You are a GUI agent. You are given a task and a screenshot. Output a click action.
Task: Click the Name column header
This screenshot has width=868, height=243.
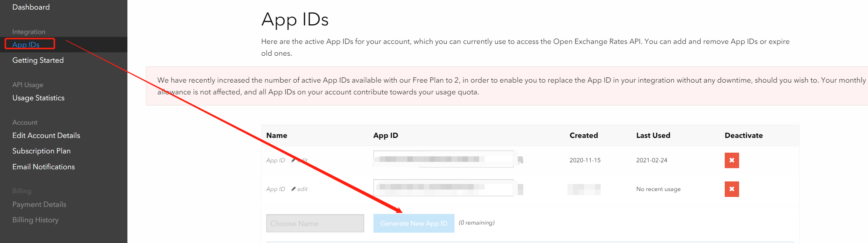[277, 135]
